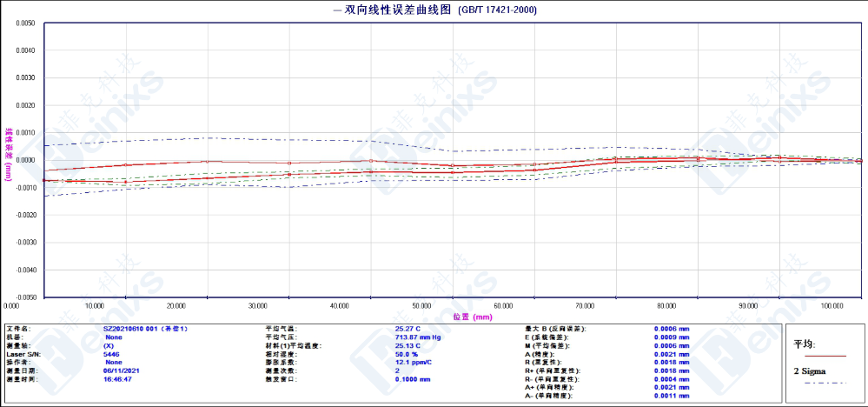Click the 50.000 x-axis tick label
Viewport: 868px width, 407px height.
[x=422, y=306]
